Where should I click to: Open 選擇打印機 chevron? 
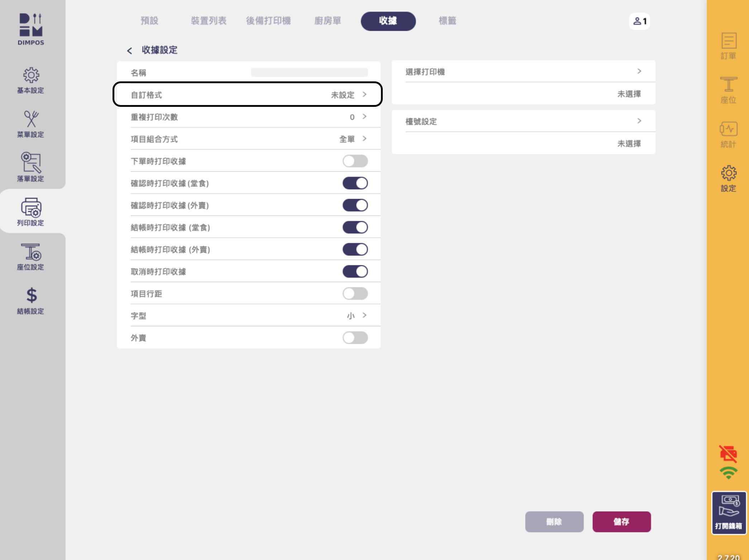pyautogui.click(x=639, y=71)
